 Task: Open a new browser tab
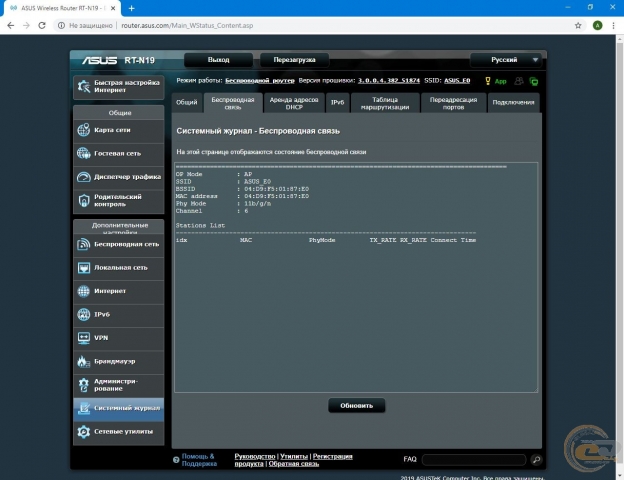[131, 8]
